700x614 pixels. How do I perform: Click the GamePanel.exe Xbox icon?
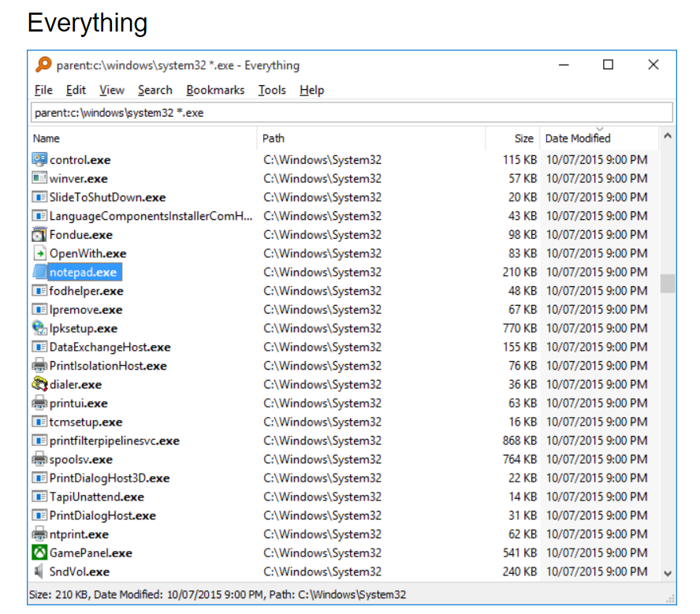point(39,553)
